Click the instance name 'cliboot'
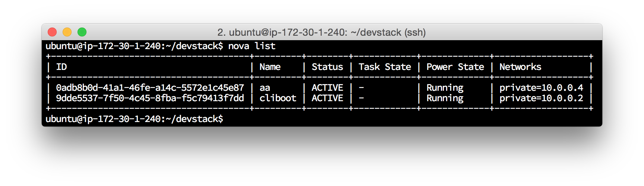This screenshot has width=644, height=186. (278, 98)
